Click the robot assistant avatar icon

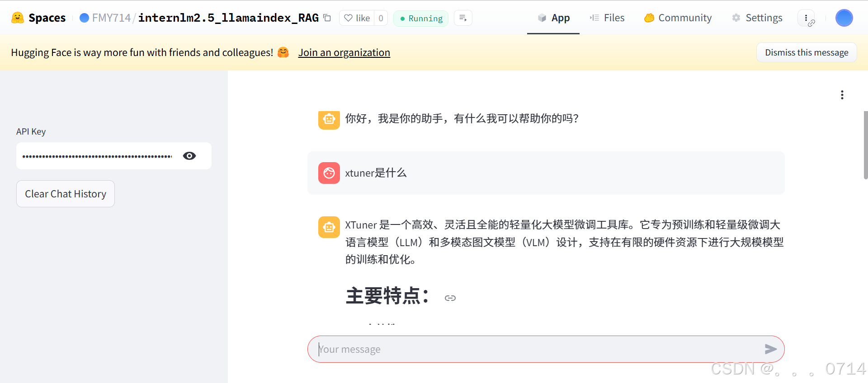[329, 120]
